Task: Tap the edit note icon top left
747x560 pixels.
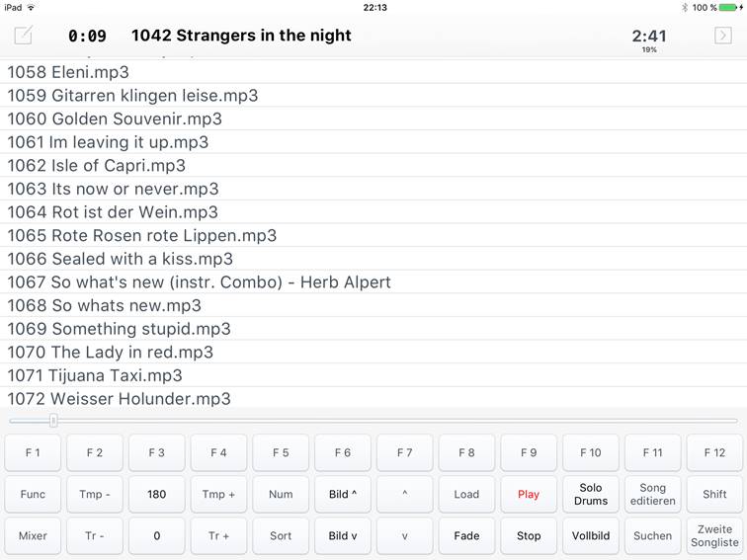Action: [24, 36]
